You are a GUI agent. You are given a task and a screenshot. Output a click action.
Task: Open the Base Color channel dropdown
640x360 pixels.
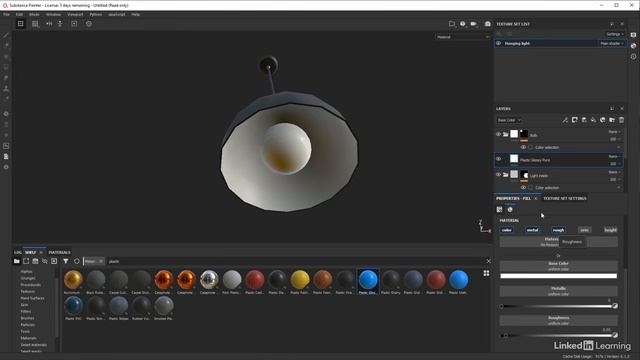pyautogui.click(x=509, y=120)
